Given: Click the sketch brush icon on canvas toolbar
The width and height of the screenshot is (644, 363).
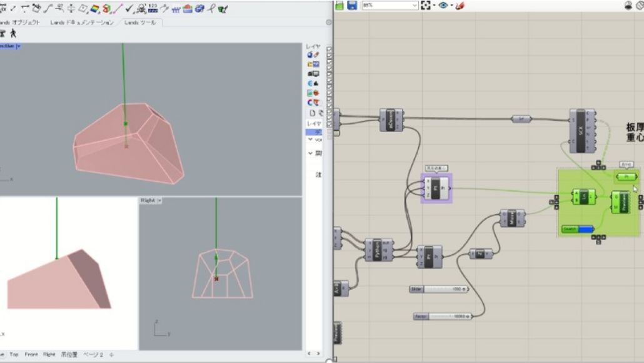Looking at the screenshot, I should point(459,5).
